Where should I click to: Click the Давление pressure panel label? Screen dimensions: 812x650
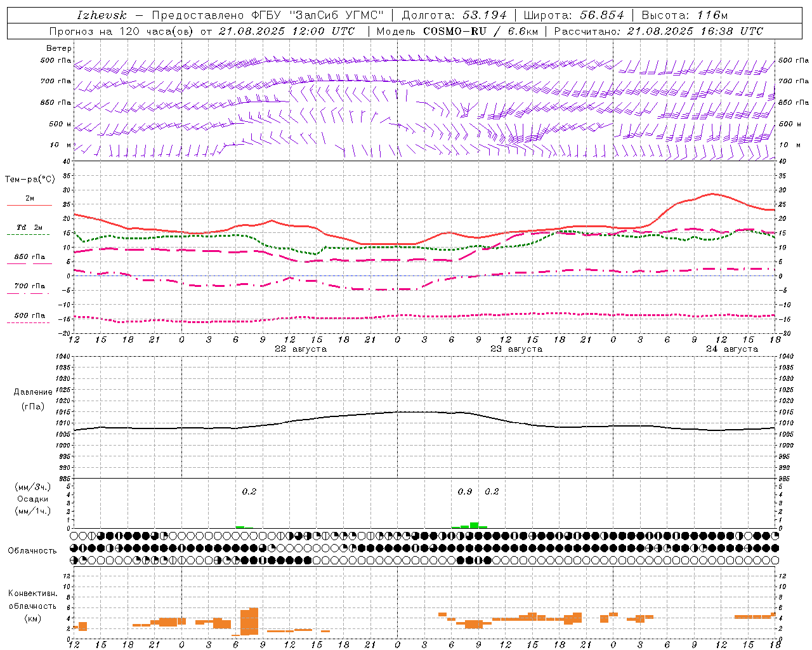(33, 392)
